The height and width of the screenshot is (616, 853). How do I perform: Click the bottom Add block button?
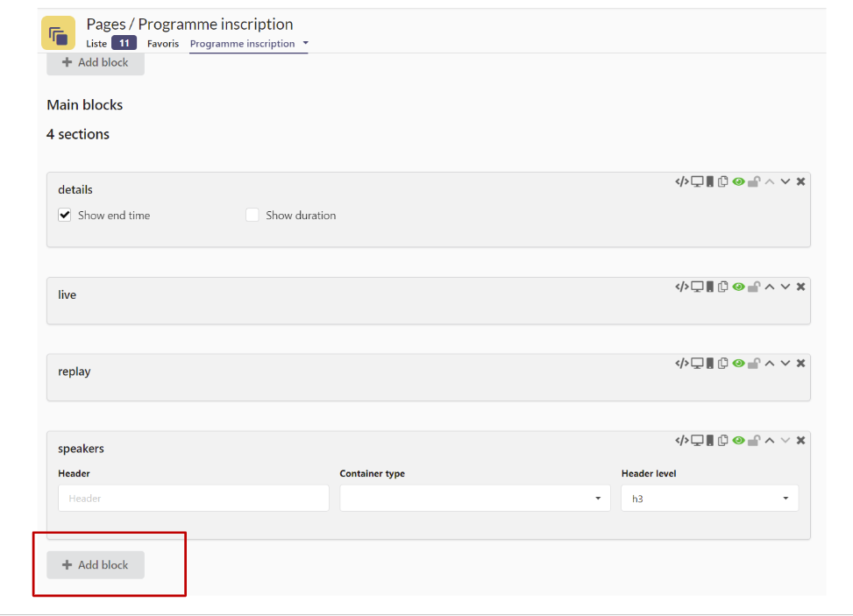click(x=96, y=565)
